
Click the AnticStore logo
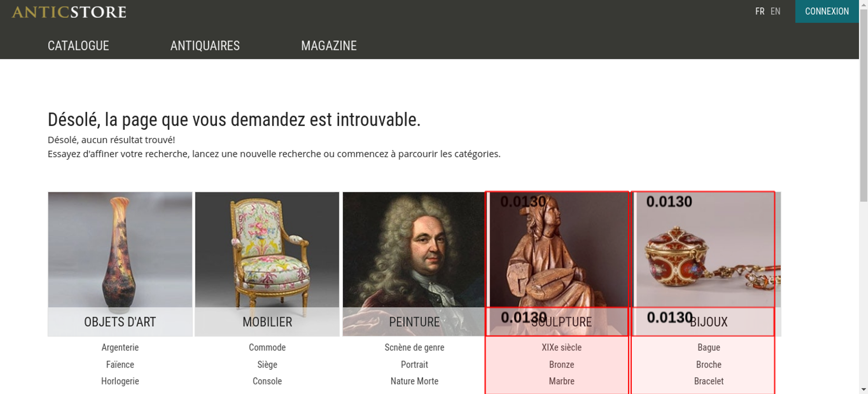point(69,12)
